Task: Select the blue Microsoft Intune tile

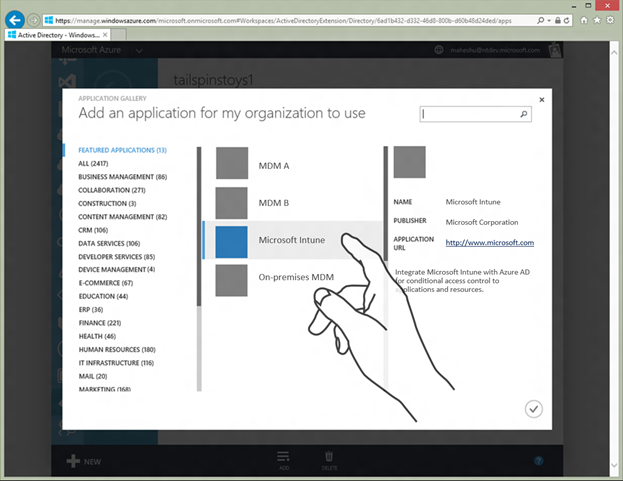Action: [231, 242]
